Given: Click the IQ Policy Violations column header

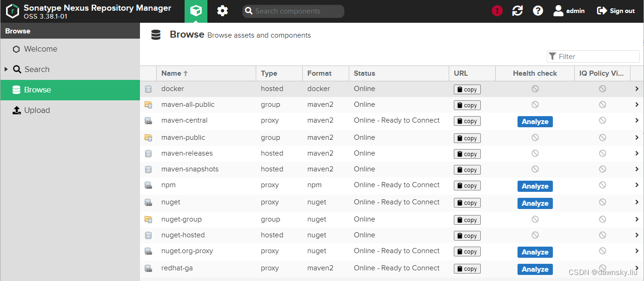Looking at the screenshot, I should [602, 73].
